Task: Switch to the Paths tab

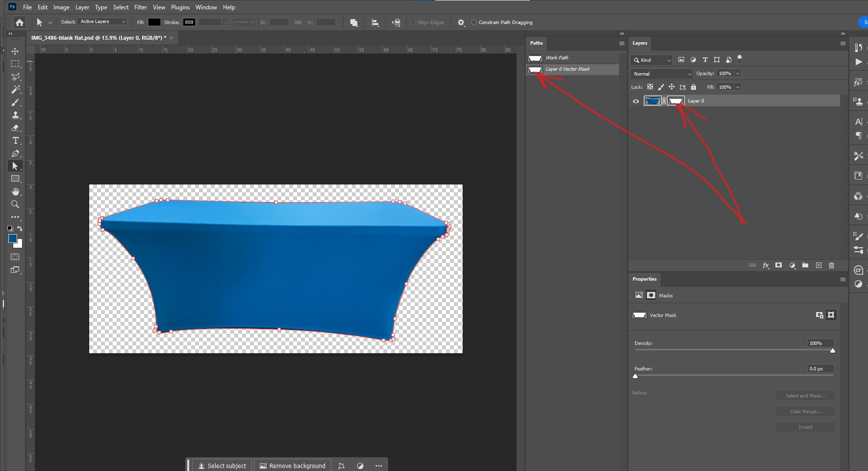Action: pyautogui.click(x=537, y=43)
